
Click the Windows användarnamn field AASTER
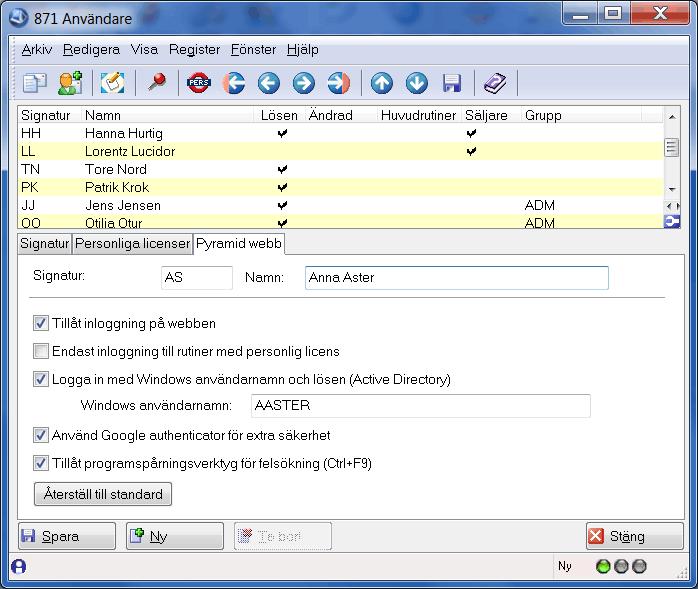421,406
